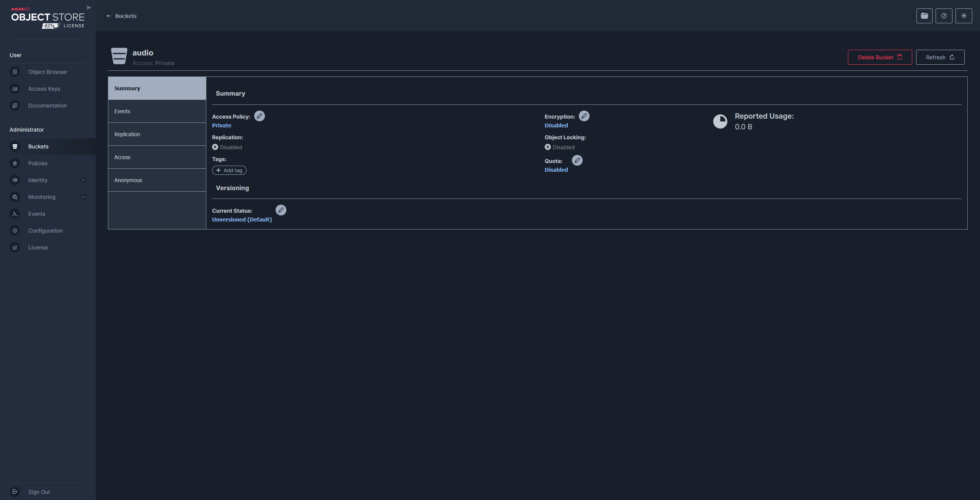Click the back arrow next to Buckets

tap(109, 16)
